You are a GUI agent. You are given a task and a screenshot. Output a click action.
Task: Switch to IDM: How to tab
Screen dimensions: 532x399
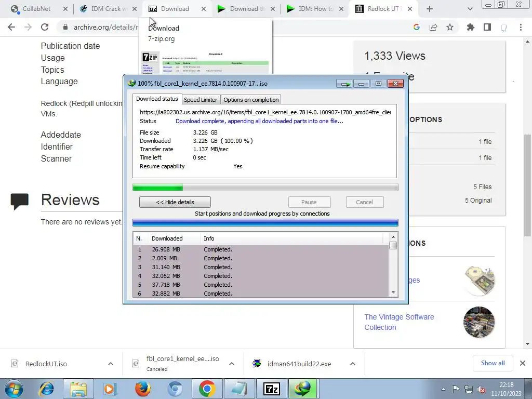tap(315, 9)
